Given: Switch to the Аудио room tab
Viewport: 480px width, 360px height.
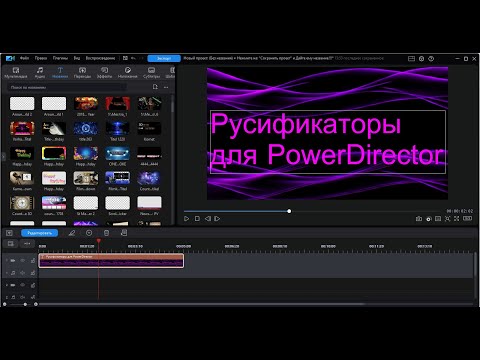Looking at the screenshot, I should tap(40, 73).
